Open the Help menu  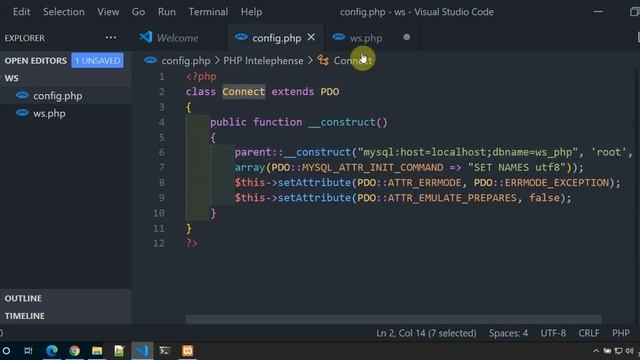click(x=251, y=12)
